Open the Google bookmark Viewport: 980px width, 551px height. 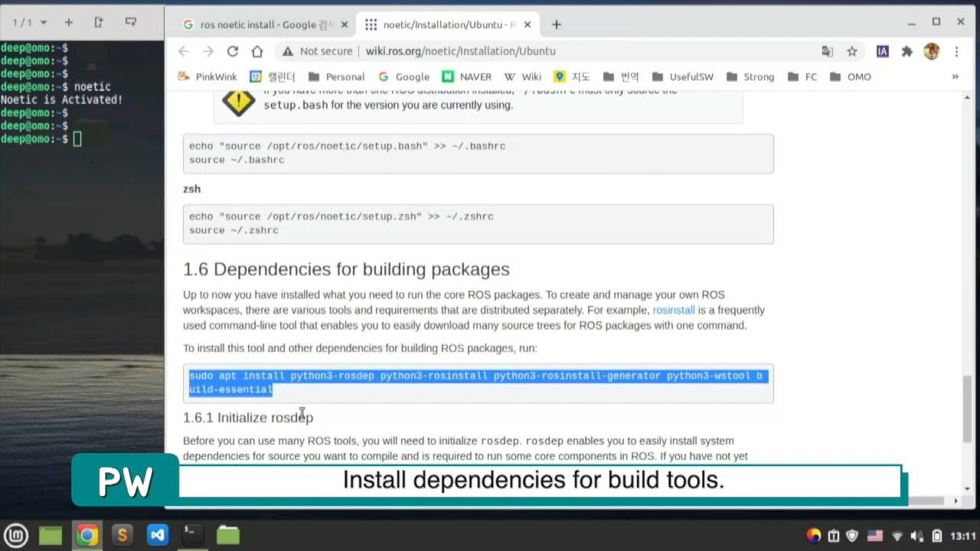403,77
